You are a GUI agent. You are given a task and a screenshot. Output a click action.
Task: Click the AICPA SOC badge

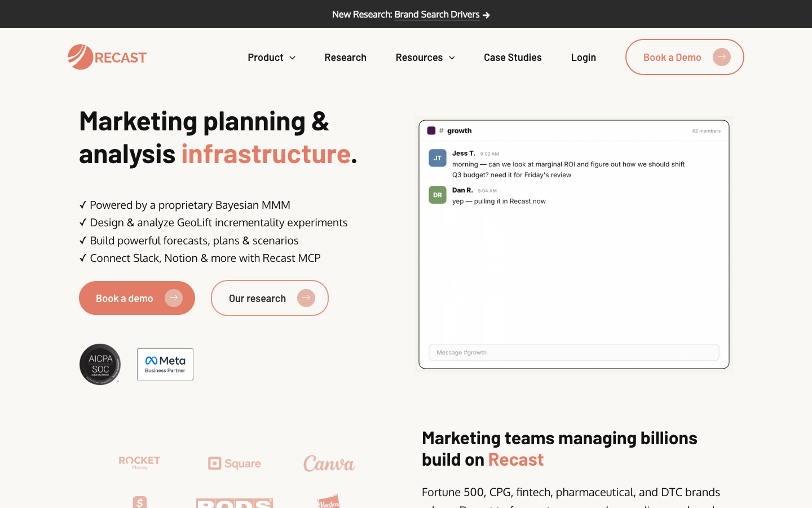[x=100, y=364]
